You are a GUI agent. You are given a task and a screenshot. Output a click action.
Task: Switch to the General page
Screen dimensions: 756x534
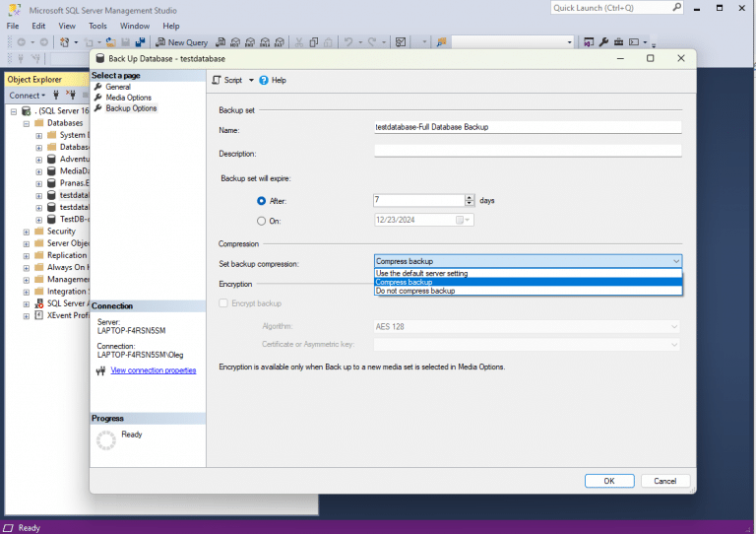coord(118,87)
